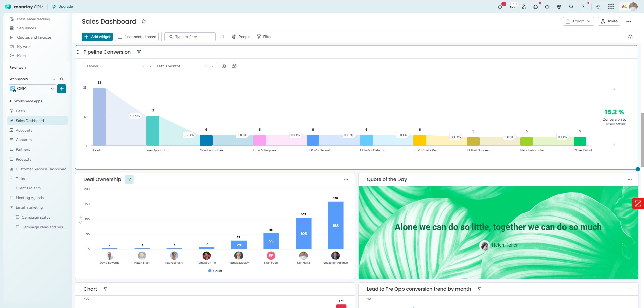644x308 pixels.
Task: Click the workspaces search magnifier
Action: [62, 79]
